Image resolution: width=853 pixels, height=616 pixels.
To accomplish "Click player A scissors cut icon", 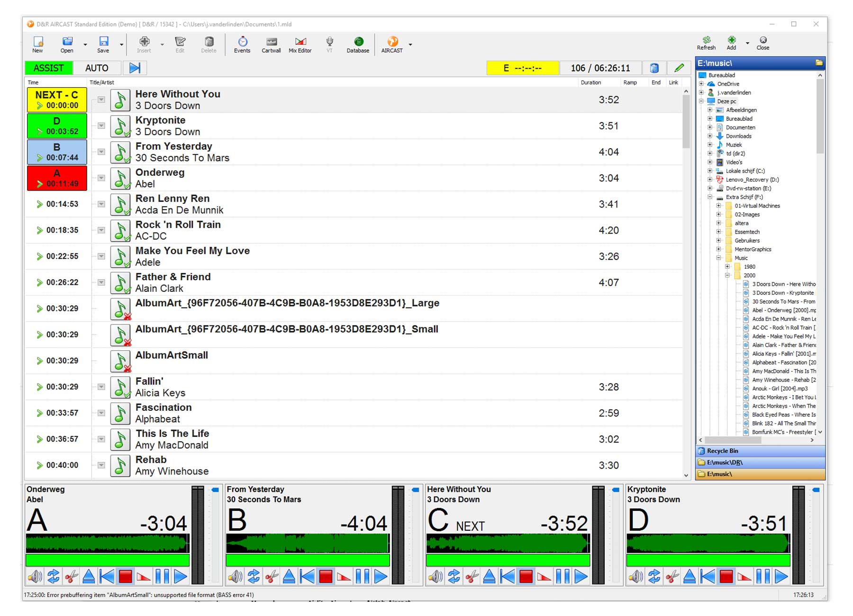I will tap(71, 577).
